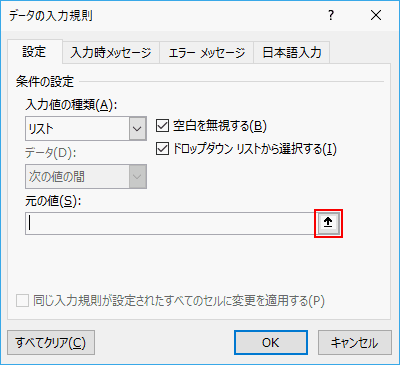Close the データの入力規則 dialog
400x365 pixels.
376,15
